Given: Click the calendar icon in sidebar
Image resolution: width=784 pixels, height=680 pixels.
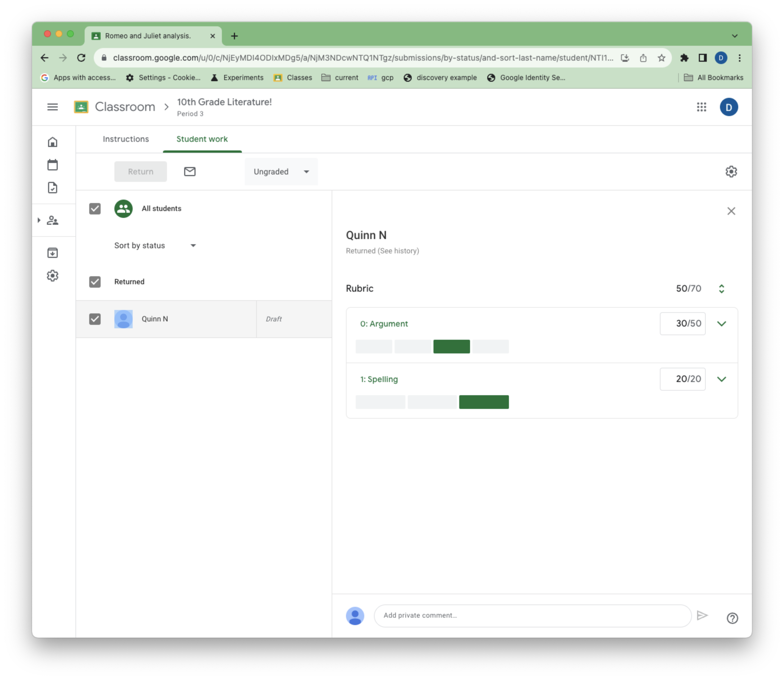Looking at the screenshot, I should (53, 164).
